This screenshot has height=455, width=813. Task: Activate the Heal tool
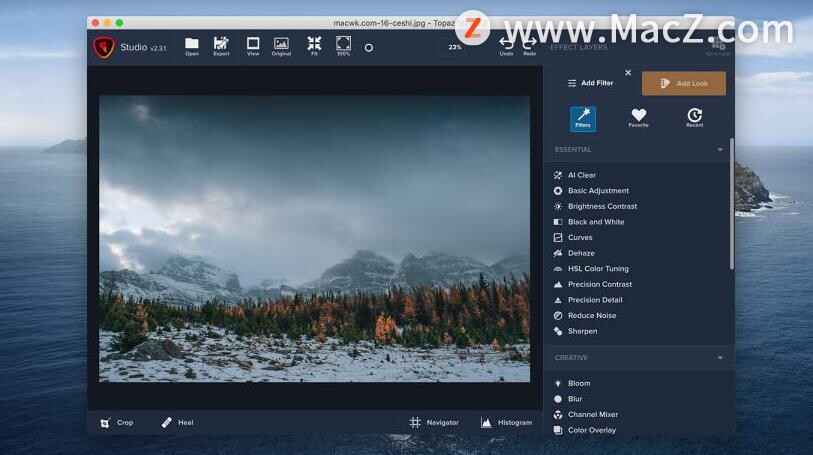pos(177,423)
